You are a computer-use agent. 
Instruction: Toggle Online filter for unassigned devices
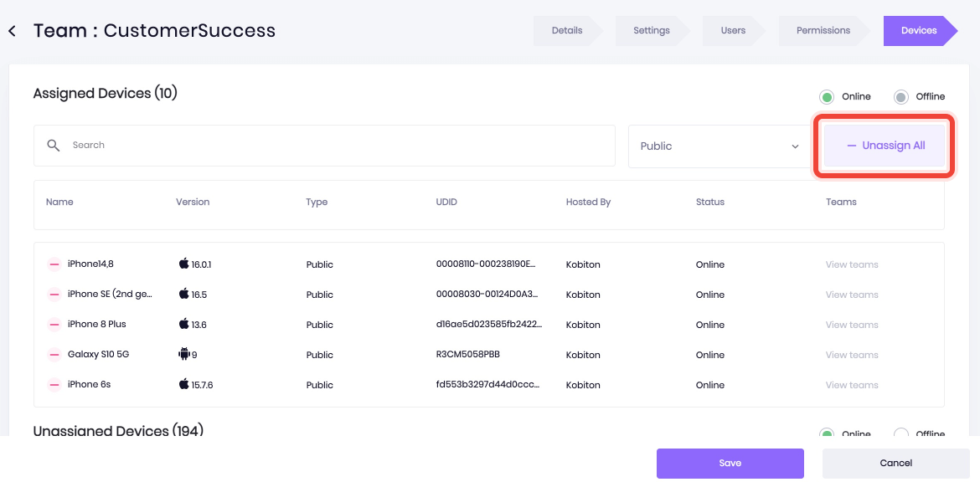[827, 433]
